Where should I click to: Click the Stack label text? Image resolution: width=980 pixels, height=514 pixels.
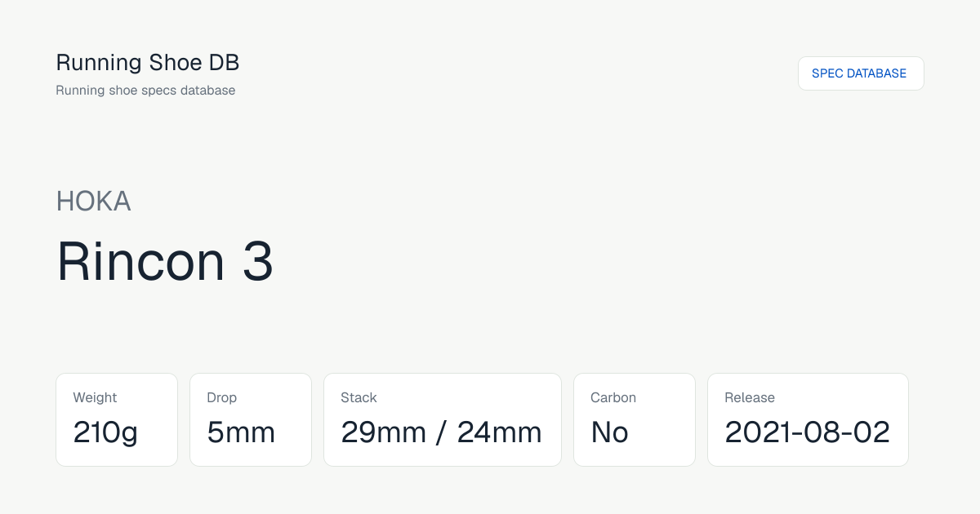coord(359,398)
